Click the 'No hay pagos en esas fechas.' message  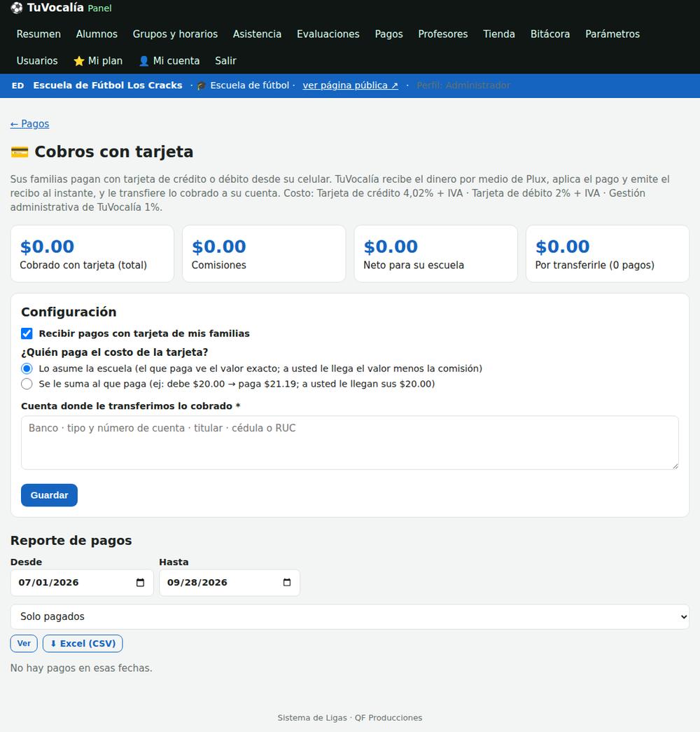[81, 668]
